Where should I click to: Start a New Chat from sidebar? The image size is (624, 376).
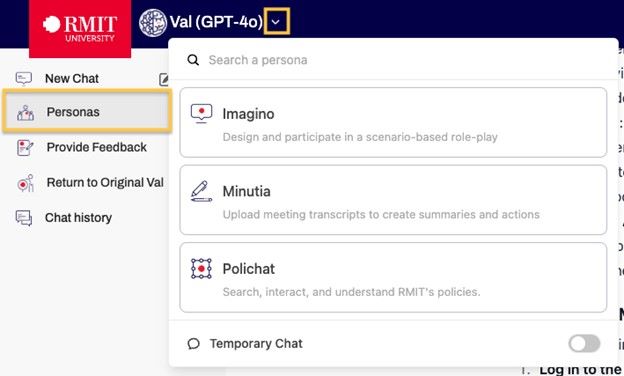(x=72, y=79)
